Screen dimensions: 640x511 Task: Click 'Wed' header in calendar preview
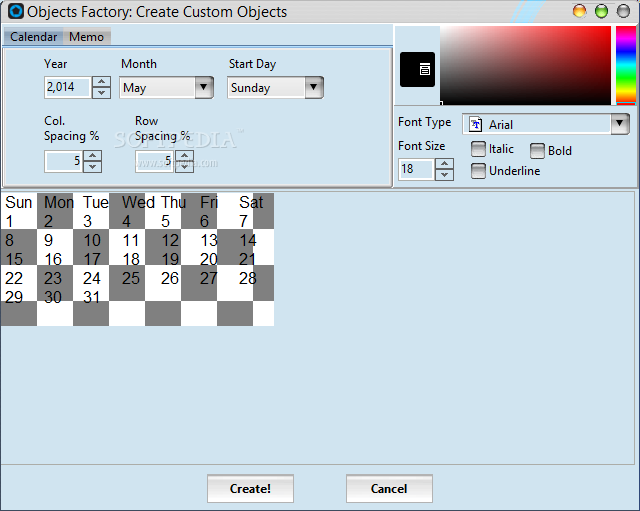tap(138, 202)
